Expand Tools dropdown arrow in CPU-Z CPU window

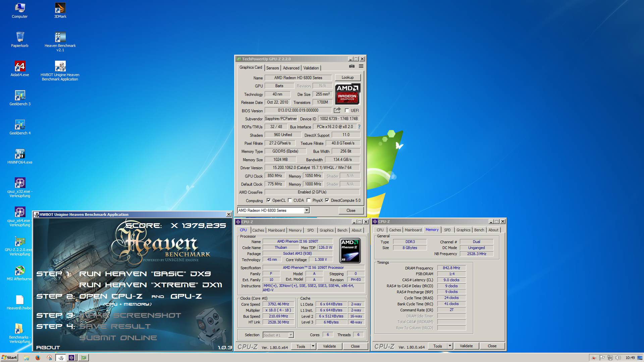coord(313,346)
